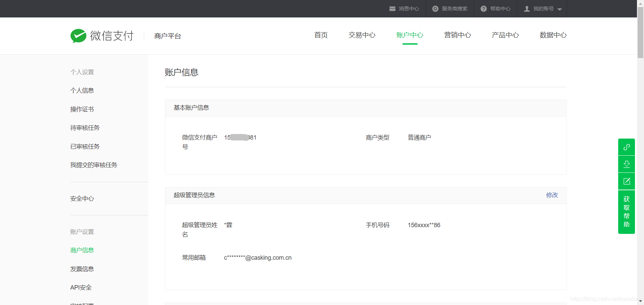Click the 商户平台 header text
644x305 pixels.
168,36
